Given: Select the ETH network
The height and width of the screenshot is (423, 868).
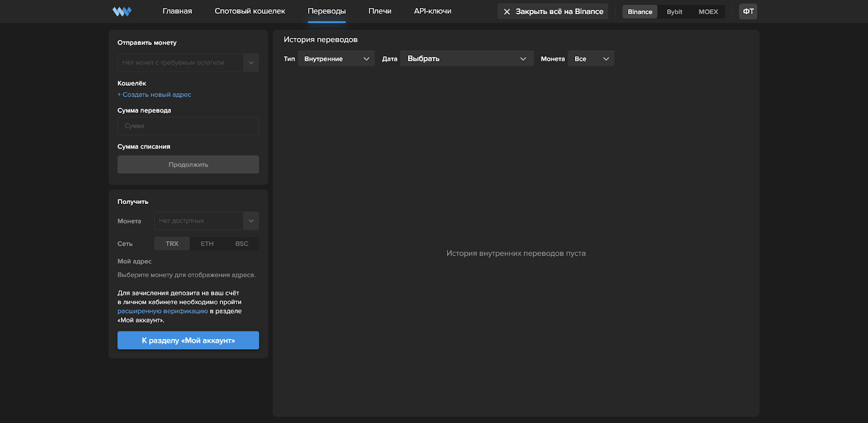Looking at the screenshot, I should 207,243.
